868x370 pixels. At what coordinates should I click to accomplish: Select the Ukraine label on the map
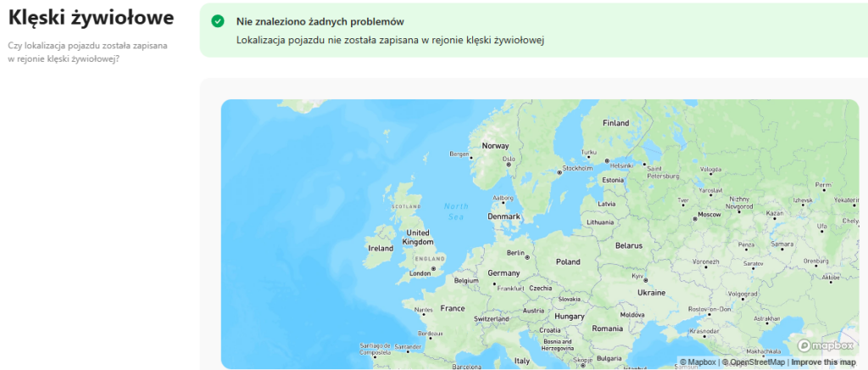tap(651, 293)
